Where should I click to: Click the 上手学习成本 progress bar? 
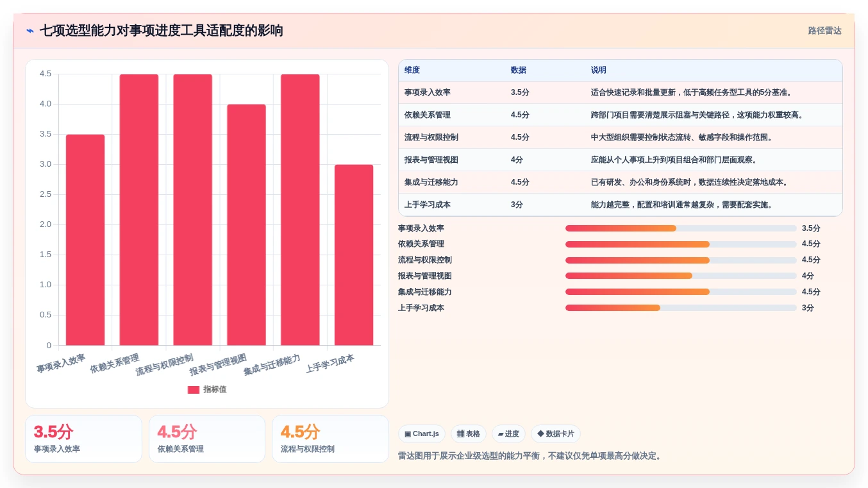(x=681, y=308)
